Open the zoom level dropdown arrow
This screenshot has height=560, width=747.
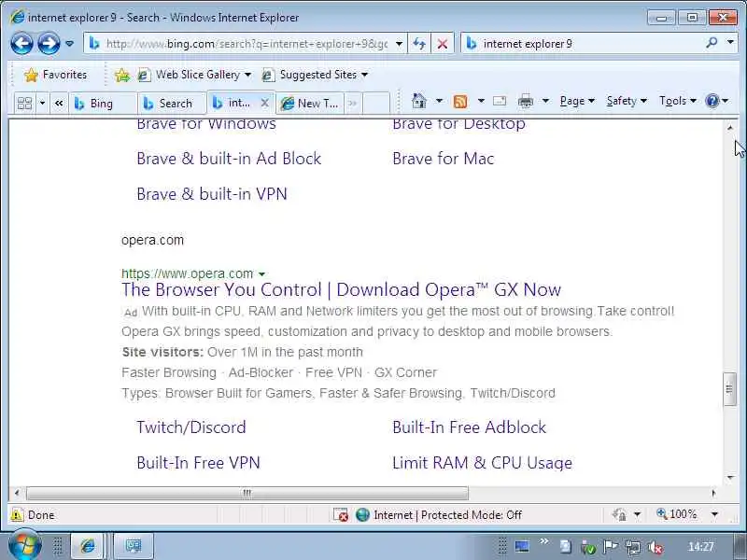click(x=714, y=514)
